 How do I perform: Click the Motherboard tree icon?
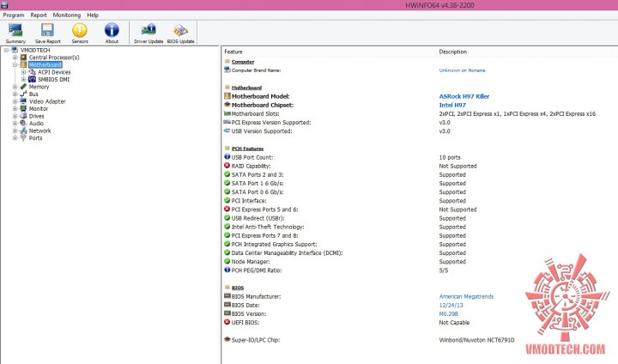coord(24,64)
